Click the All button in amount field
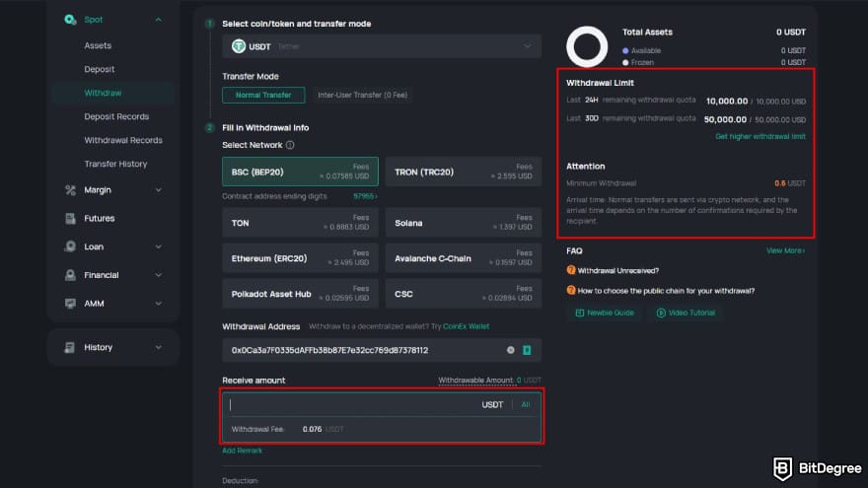The height and width of the screenshot is (488, 868). (526, 404)
